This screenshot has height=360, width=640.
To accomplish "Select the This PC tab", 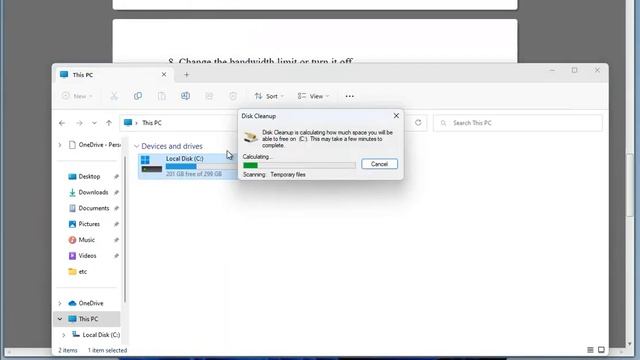I will [114, 75].
